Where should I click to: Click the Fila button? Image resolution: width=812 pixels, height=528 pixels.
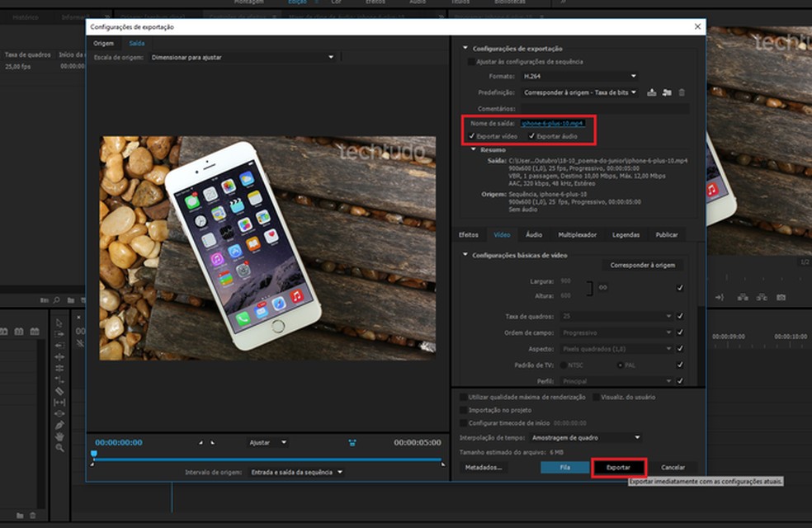[565, 467]
